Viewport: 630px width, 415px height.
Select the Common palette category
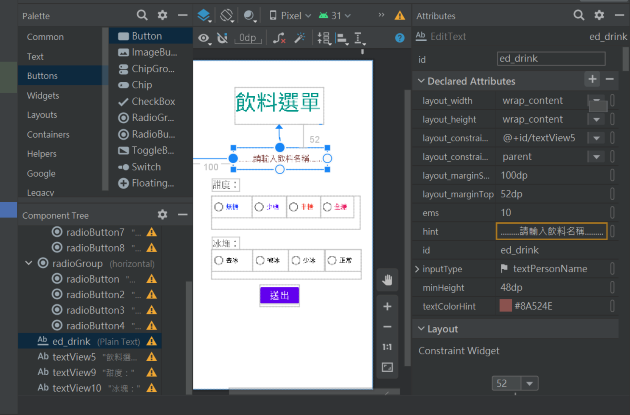[x=45, y=37]
